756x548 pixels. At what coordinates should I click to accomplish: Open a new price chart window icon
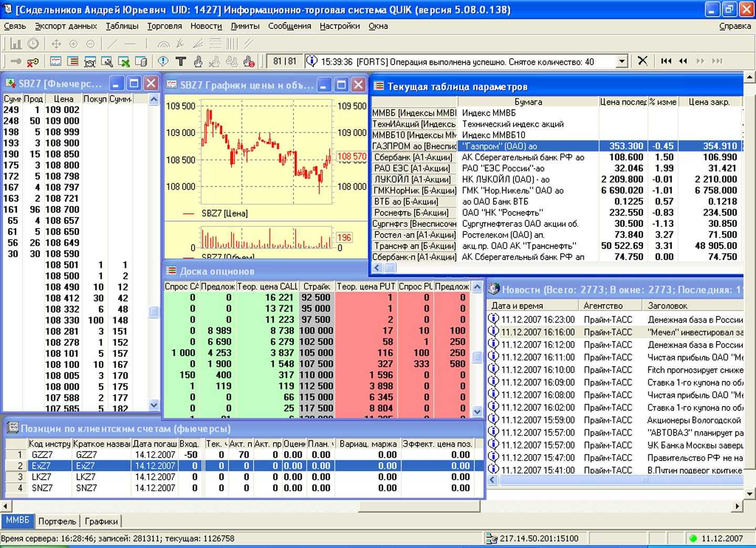[55, 62]
